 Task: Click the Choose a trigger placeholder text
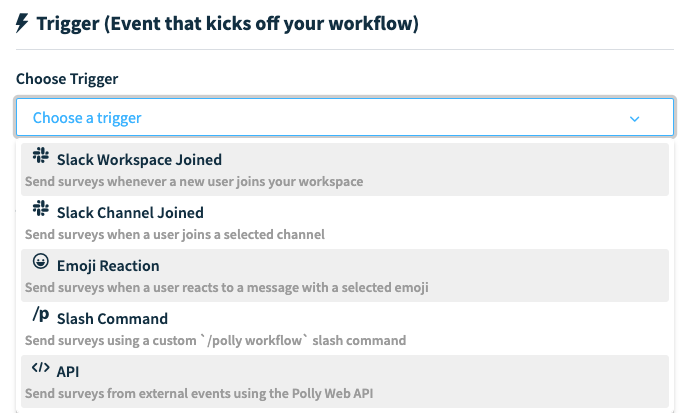point(87,118)
